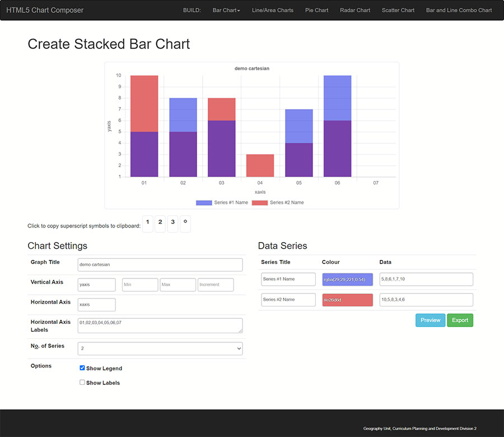The width and height of the screenshot is (504, 437).
Task: Expand the Bar Chart menu
Action: tap(226, 10)
